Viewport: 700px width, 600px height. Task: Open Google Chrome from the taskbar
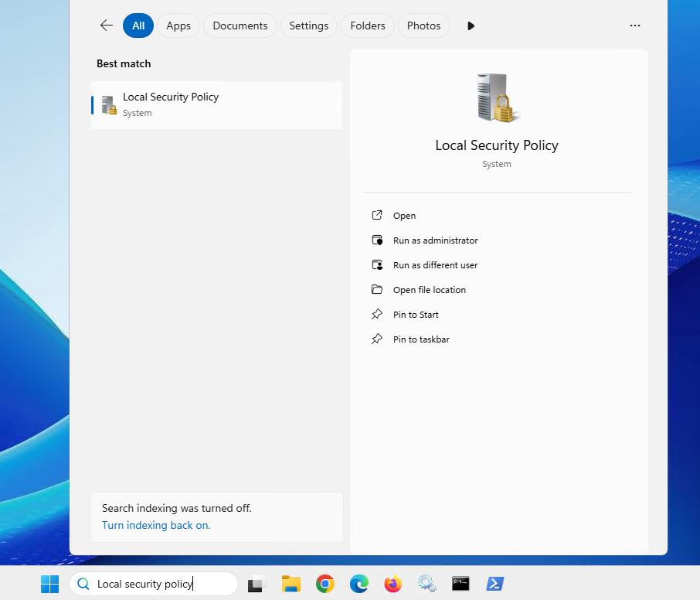[x=325, y=585]
